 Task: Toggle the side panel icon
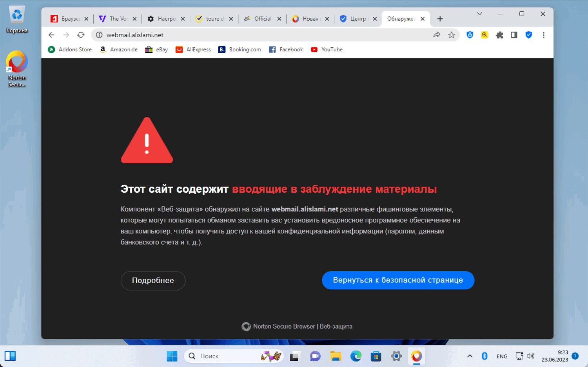point(514,35)
